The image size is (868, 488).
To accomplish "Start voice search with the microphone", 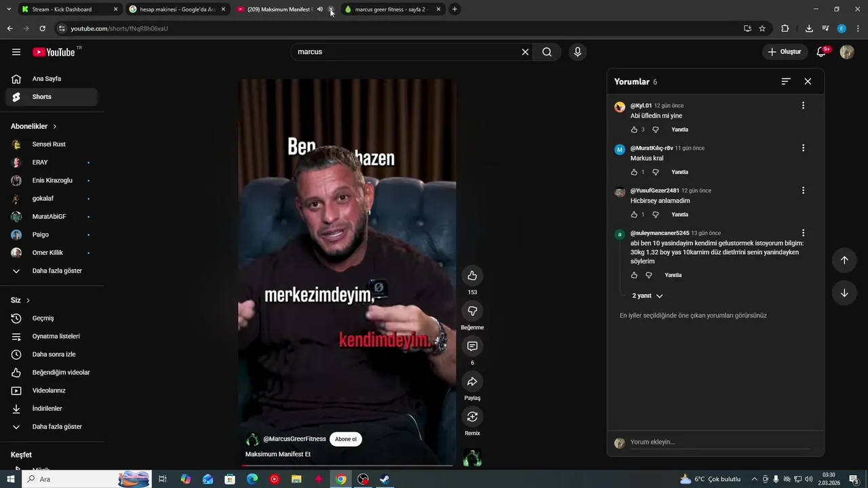I will point(577,52).
